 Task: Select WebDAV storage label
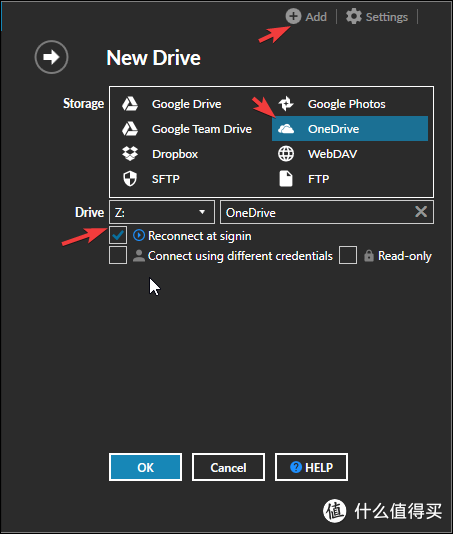pyautogui.click(x=332, y=154)
